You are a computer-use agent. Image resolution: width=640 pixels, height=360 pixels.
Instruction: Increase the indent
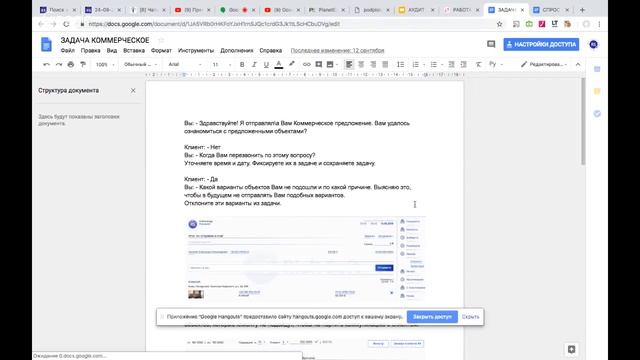[463, 64]
